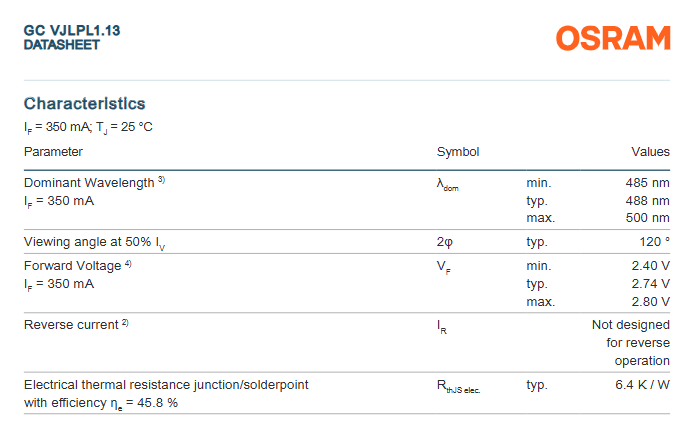Open footnote 3 beside Dominant Wavelength
This screenshot has width=694, height=439.
coord(161,181)
